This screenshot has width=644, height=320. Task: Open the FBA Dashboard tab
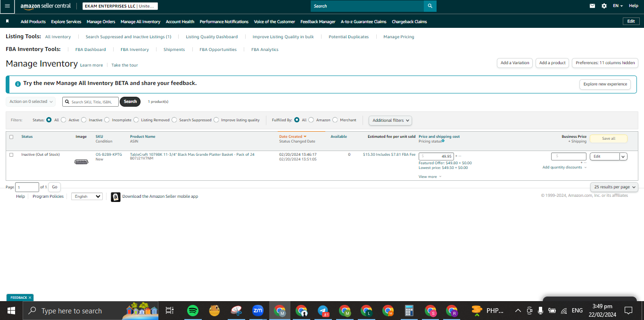(91, 50)
